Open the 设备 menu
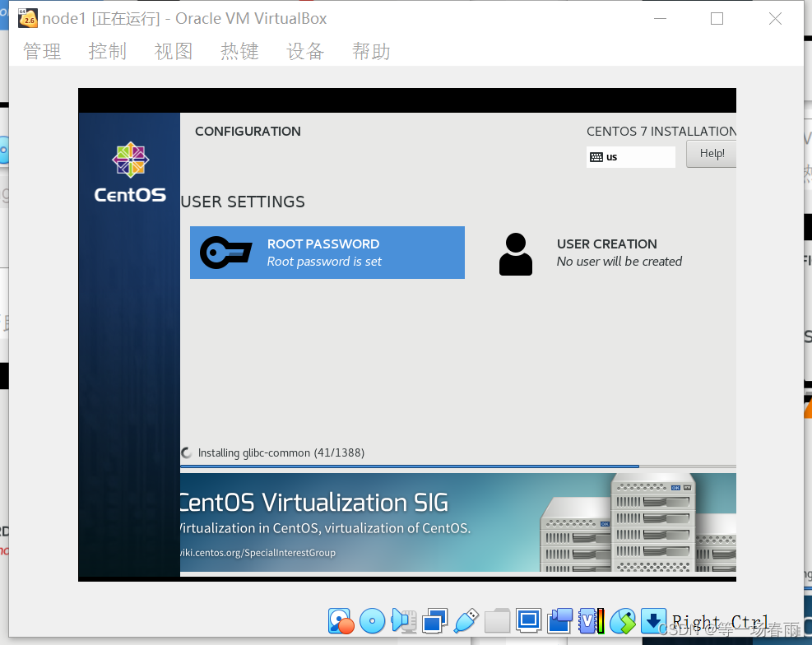 [x=305, y=51]
